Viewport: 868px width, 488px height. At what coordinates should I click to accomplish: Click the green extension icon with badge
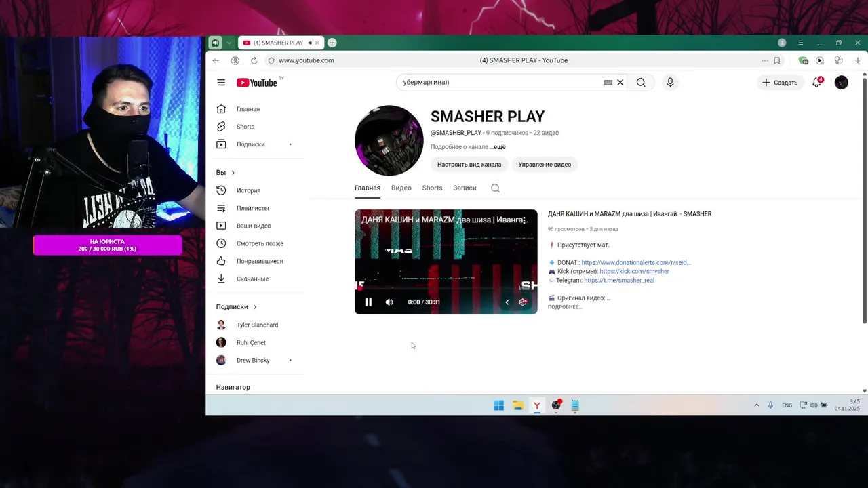click(804, 60)
